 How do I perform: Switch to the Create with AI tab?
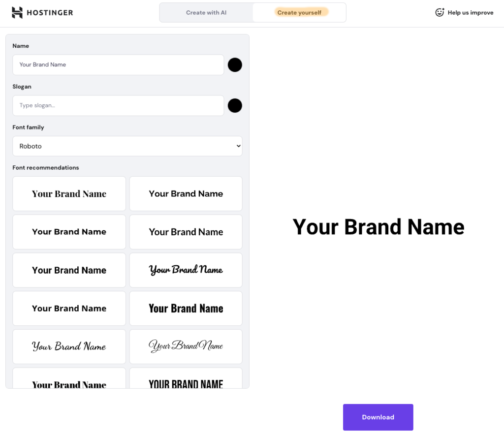[206, 12]
